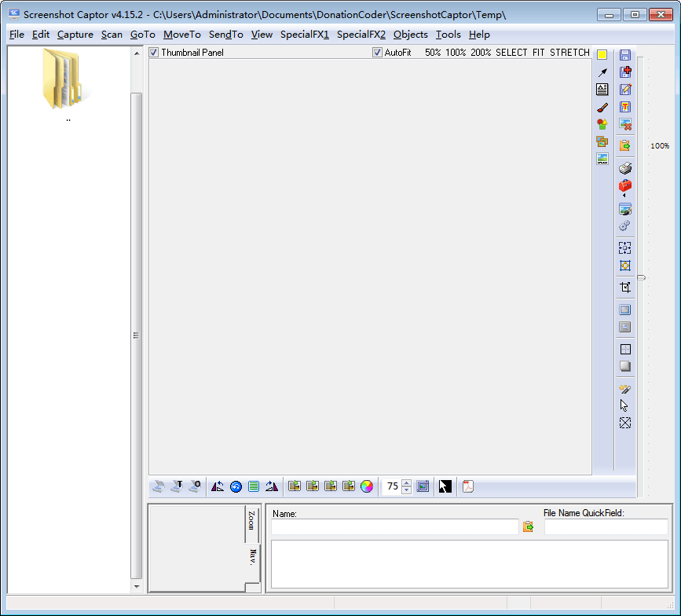Click the blue floppy disk save icon
This screenshot has width=681, height=616.
click(625, 55)
